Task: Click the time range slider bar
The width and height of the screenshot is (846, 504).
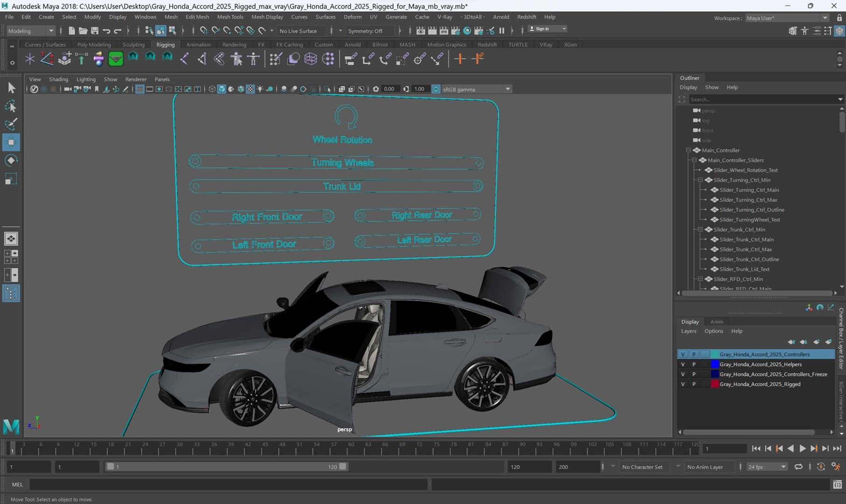Action: click(226, 467)
